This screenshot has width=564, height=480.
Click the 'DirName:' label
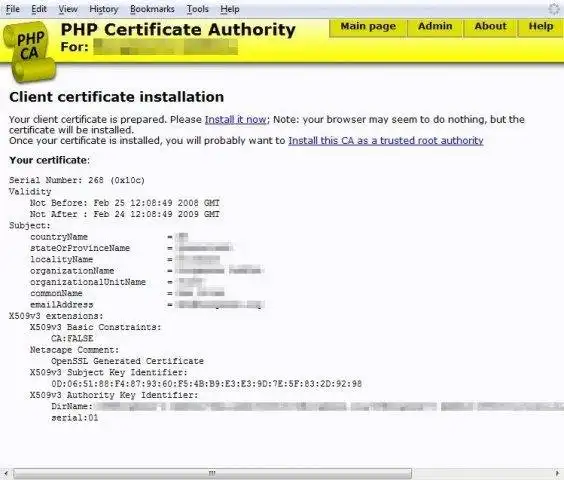(x=72, y=406)
